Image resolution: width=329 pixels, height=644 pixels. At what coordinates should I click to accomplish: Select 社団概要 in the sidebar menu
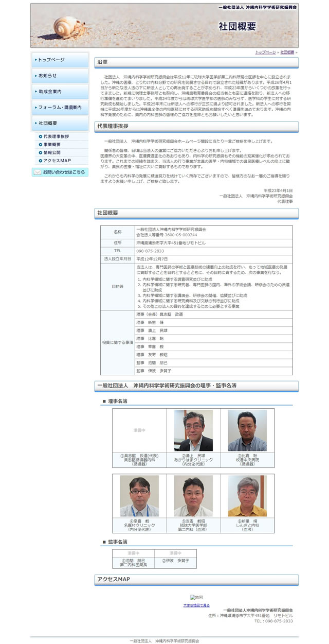coord(60,124)
